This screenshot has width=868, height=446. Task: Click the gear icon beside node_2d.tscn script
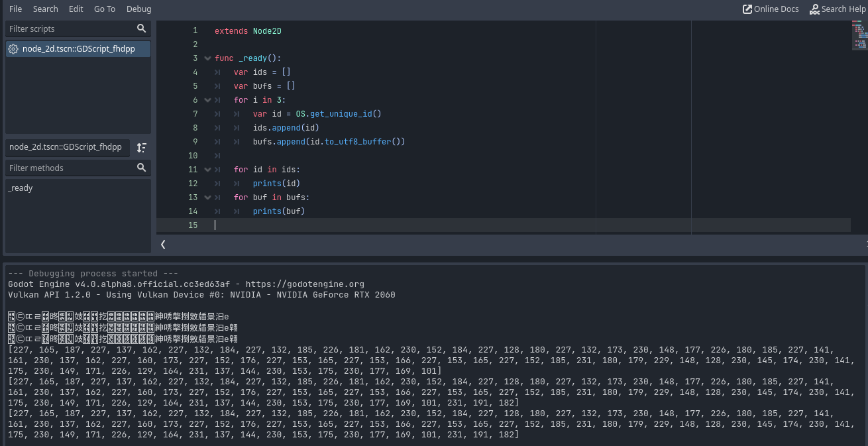(13, 48)
